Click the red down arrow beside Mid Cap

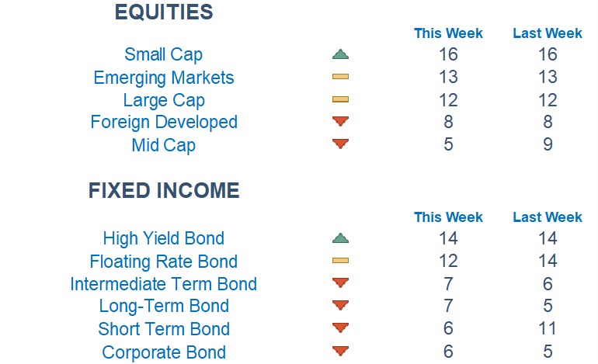point(340,144)
